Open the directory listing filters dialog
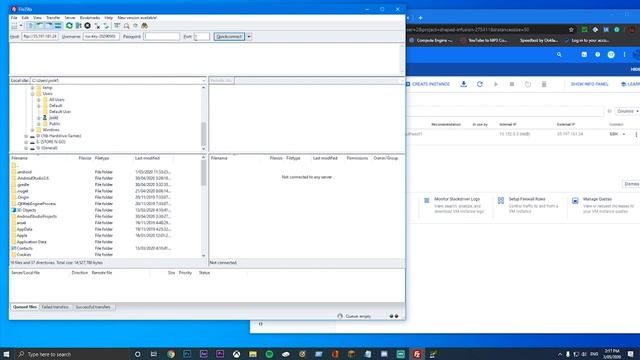The height and width of the screenshot is (360, 640). pyautogui.click(x=117, y=26)
